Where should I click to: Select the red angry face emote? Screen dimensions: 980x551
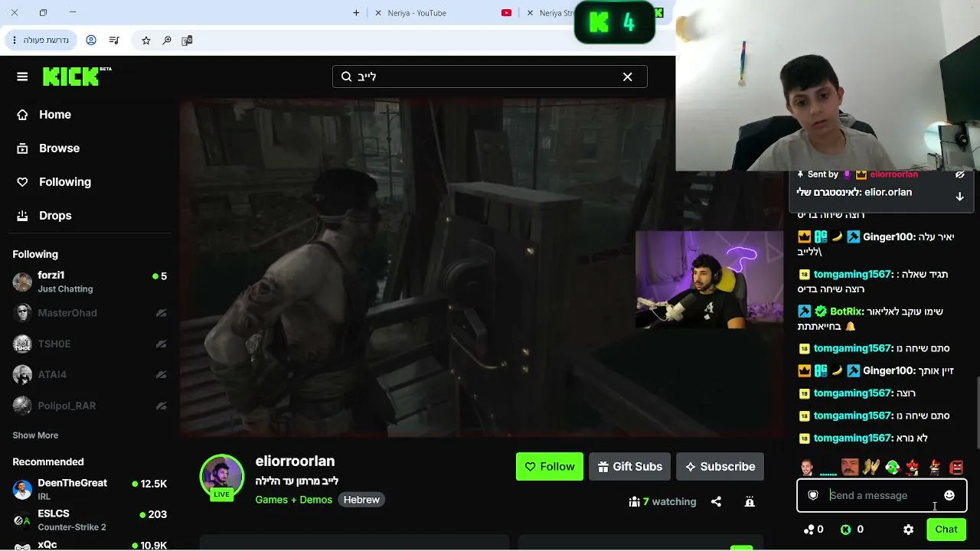(x=956, y=467)
